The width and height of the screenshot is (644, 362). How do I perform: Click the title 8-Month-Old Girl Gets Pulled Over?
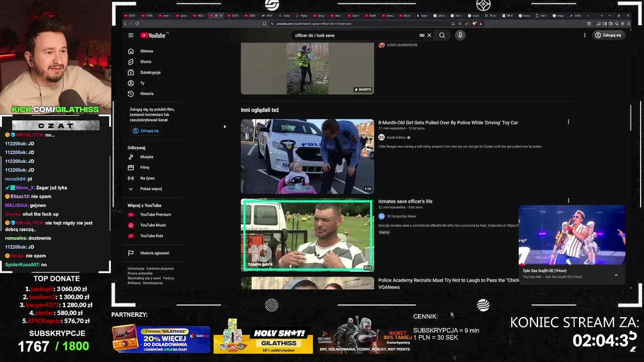[448, 123]
